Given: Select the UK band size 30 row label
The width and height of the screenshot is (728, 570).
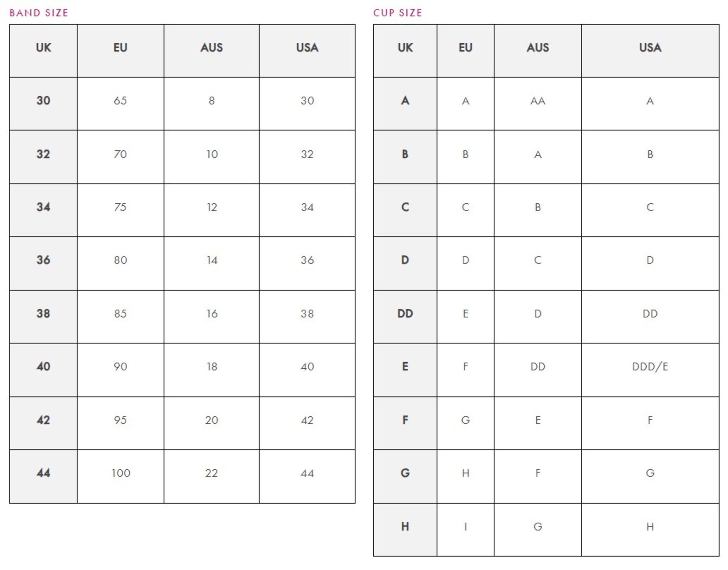Looking at the screenshot, I should 43,101.
